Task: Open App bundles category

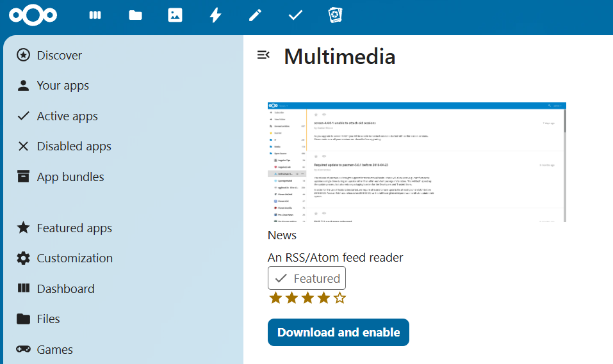Action: [70, 177]
